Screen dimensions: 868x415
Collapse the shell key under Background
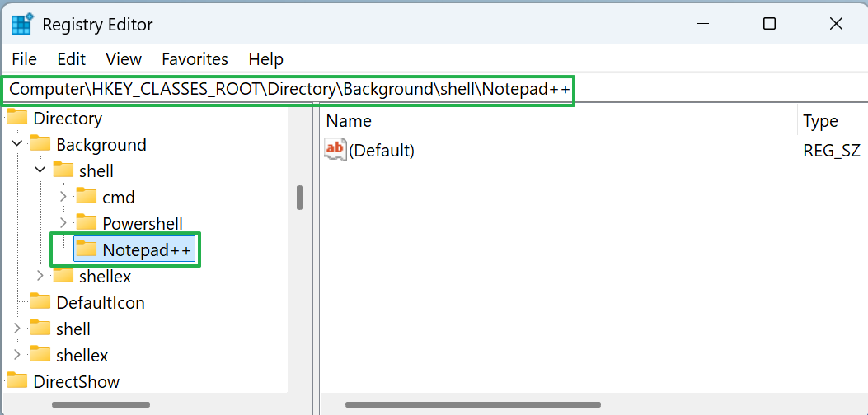point(40,170)
